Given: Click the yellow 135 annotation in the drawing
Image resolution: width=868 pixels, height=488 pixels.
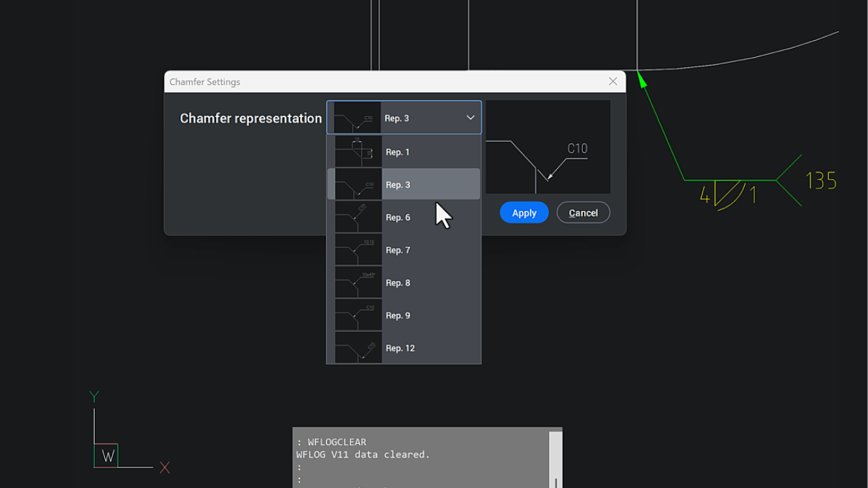Looking at the screenshot, I should click(x=821, y=181).
